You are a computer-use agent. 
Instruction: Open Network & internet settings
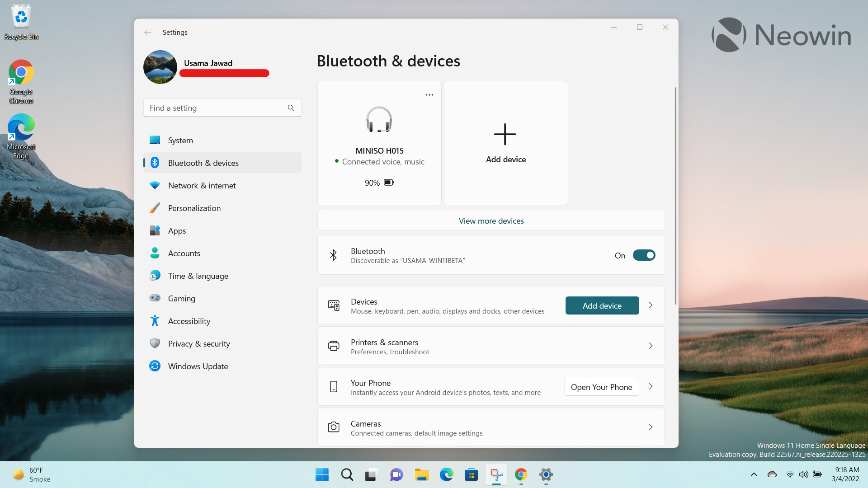pyautogui.click(x=222, y=185)
